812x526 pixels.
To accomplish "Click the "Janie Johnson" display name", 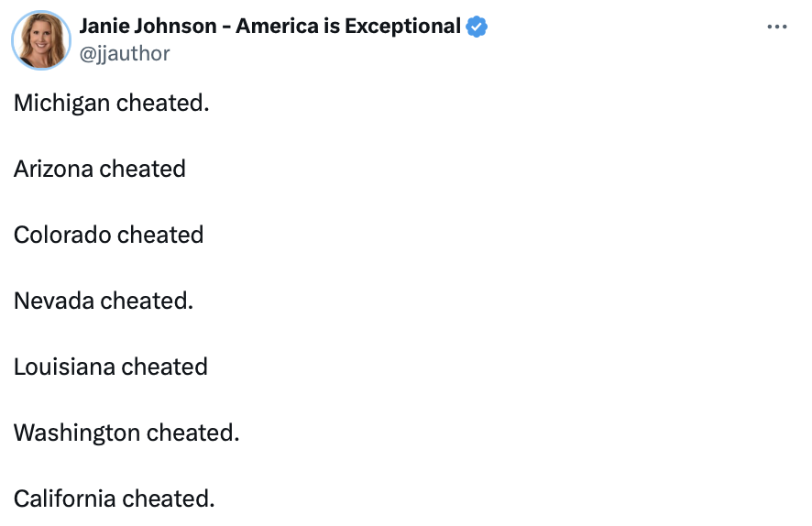I will (148, 26).
